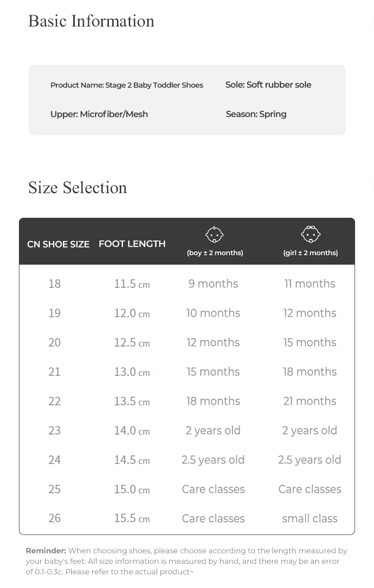The image size is (374, 588).
Task: Select shoe size 18 row
Action: 54,284
